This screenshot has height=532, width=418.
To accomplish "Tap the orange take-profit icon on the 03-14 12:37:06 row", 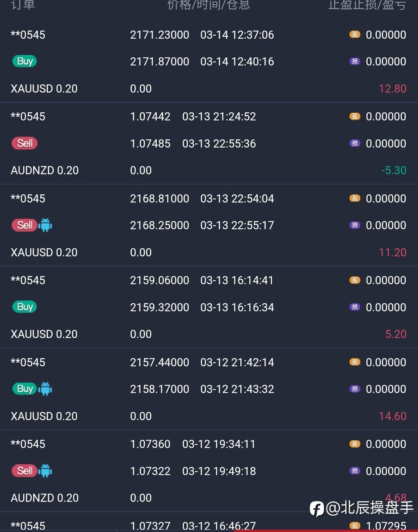I will [x=355, y=34].
